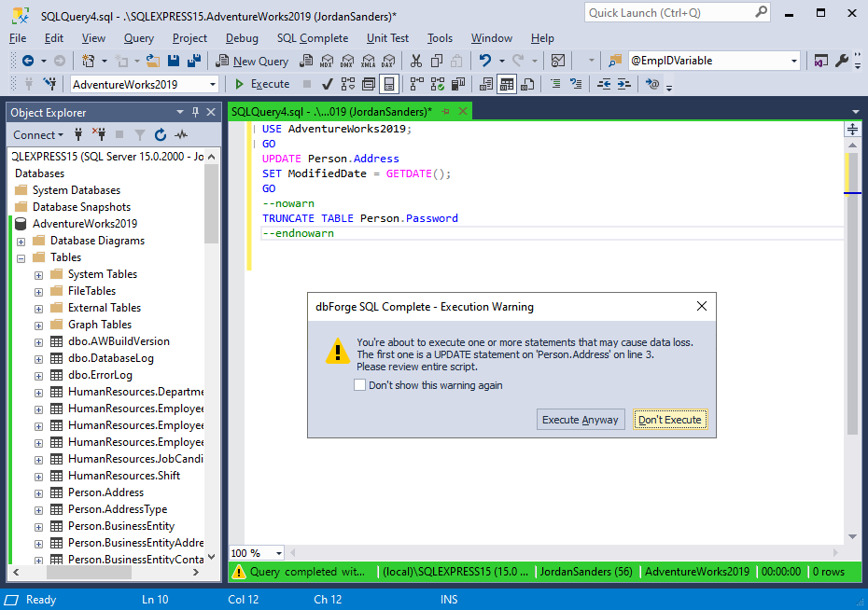Click Include Actual Execution Plan icon
The image size is (868, 610).
417,84
